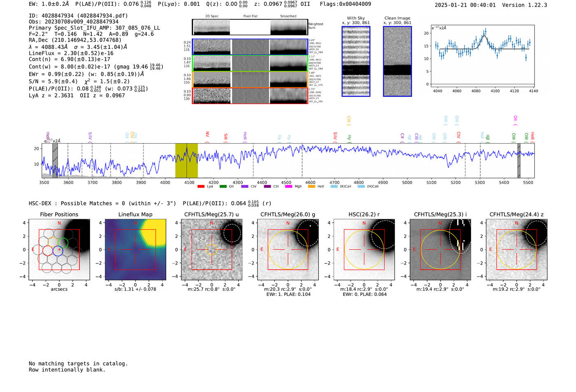
Task: Click the green fiber circle in Fiber Positions
Action: (x=63, y=242)
